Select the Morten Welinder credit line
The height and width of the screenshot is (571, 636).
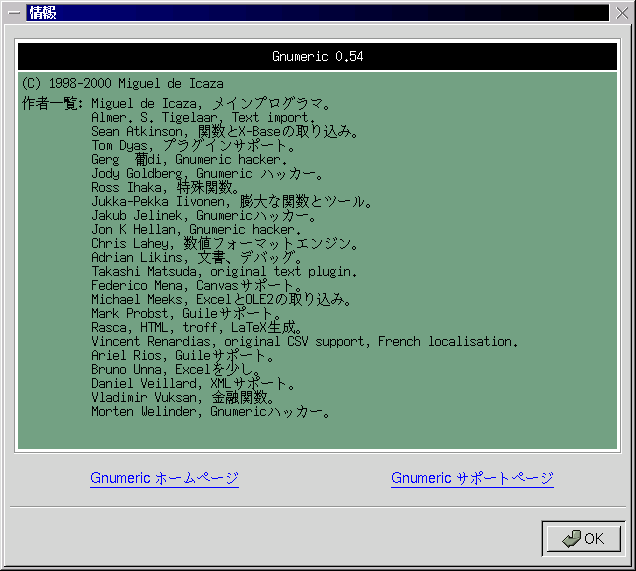pos(211,411)
